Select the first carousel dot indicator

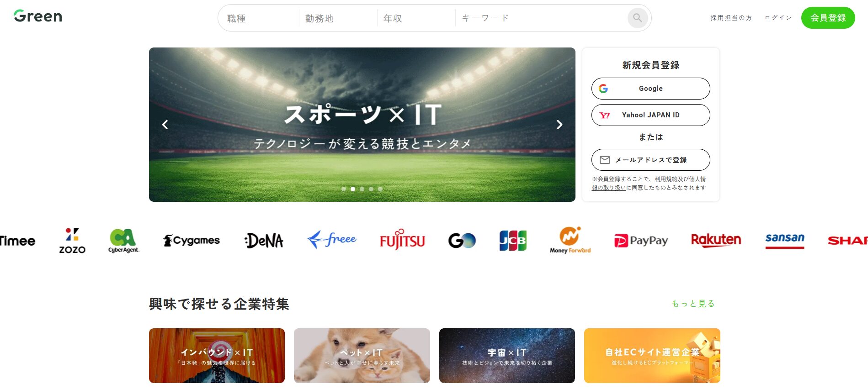pos(344,189)
